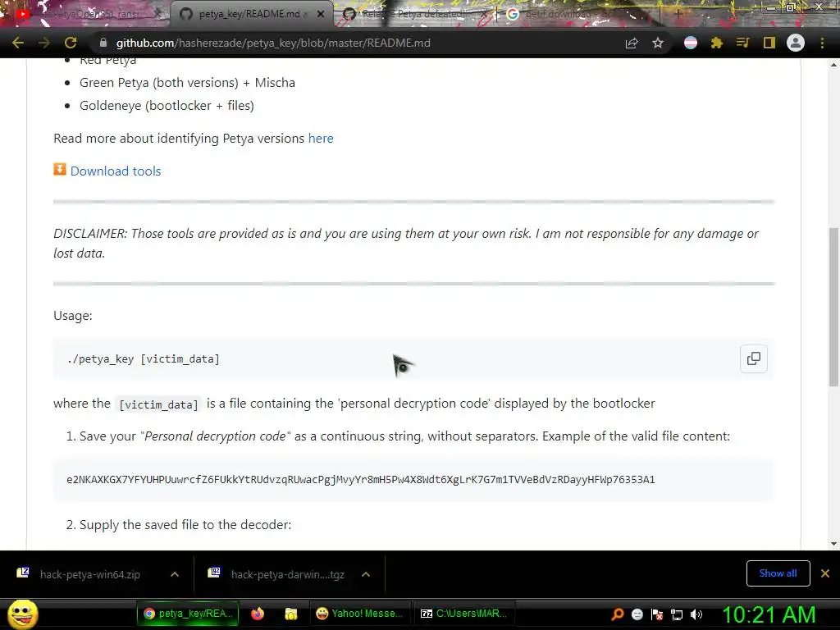Image resolution: width=840 pixels, height=630 pixels.
Task: Open the Action Center flag tray icon
Action: [x=657, y=614]
